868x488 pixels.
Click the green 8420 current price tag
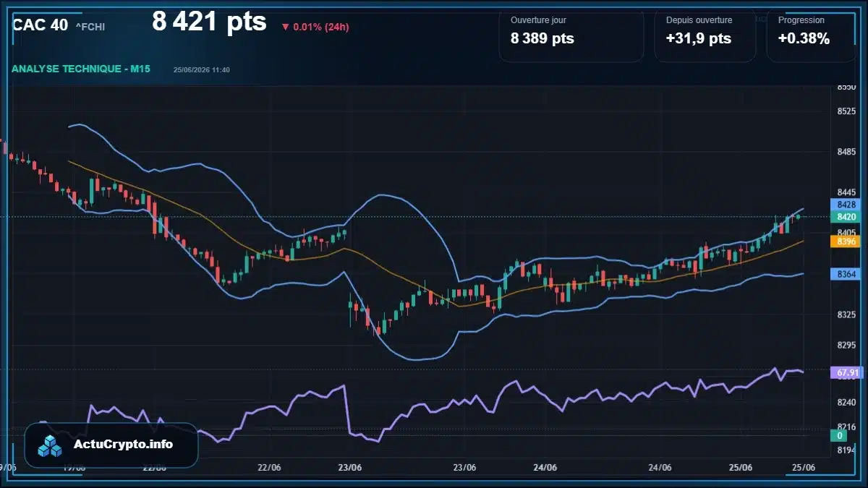(846, 217)
